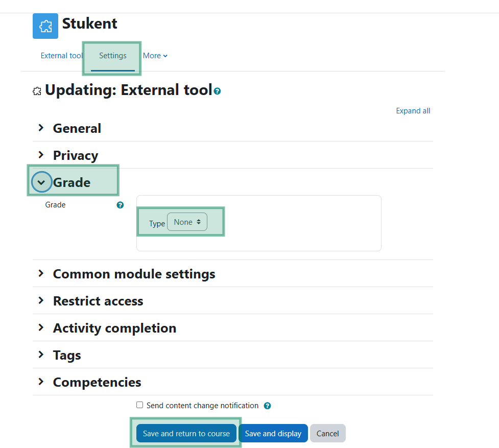Image resolution: width=499 pixels, height=448 pixels.
Task: Click Save and return to course
Action: click(x=186, y=433)
